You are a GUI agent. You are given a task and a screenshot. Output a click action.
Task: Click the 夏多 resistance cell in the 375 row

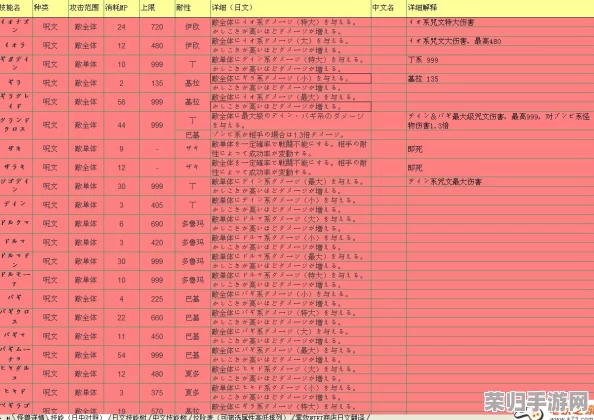[192, 392]
